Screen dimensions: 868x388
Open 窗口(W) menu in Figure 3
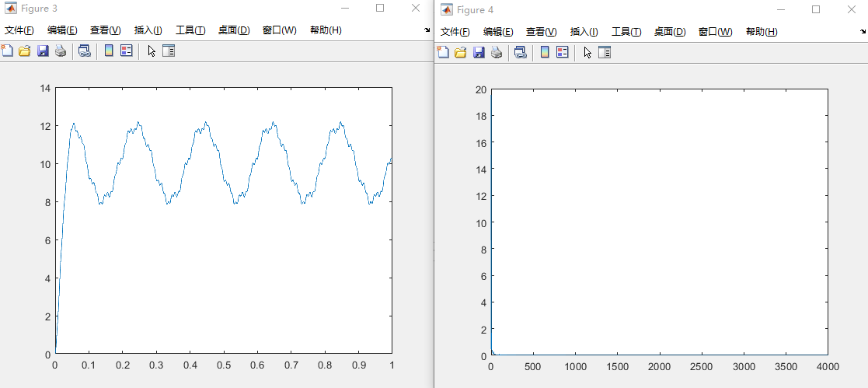[x=280, y=30]
